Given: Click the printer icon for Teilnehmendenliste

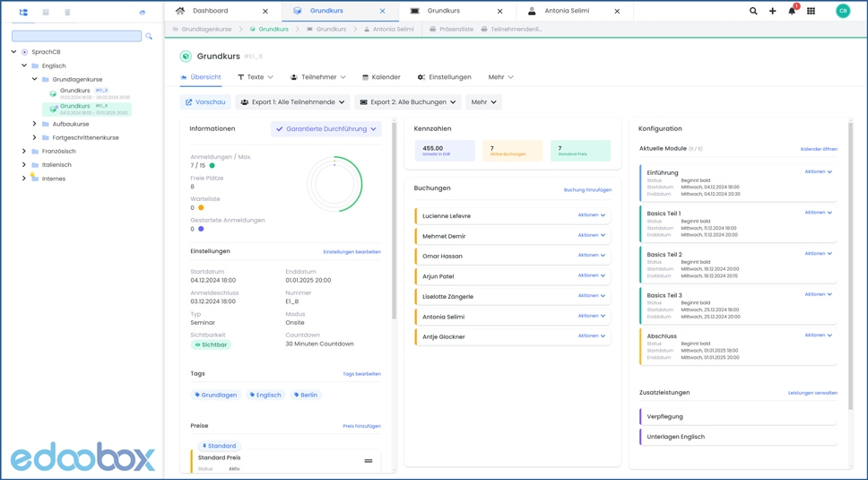Looking at the screenshot, I should (x=484, y=30).
